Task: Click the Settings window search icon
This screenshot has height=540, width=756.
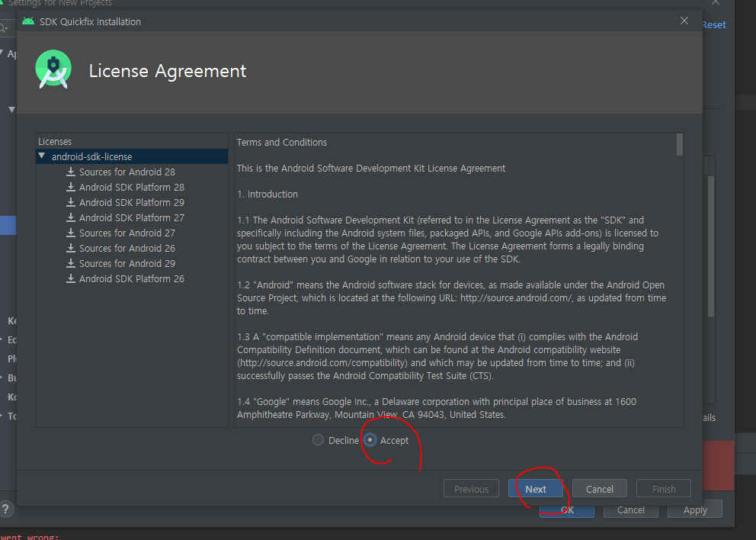Action: coord(4,28)
